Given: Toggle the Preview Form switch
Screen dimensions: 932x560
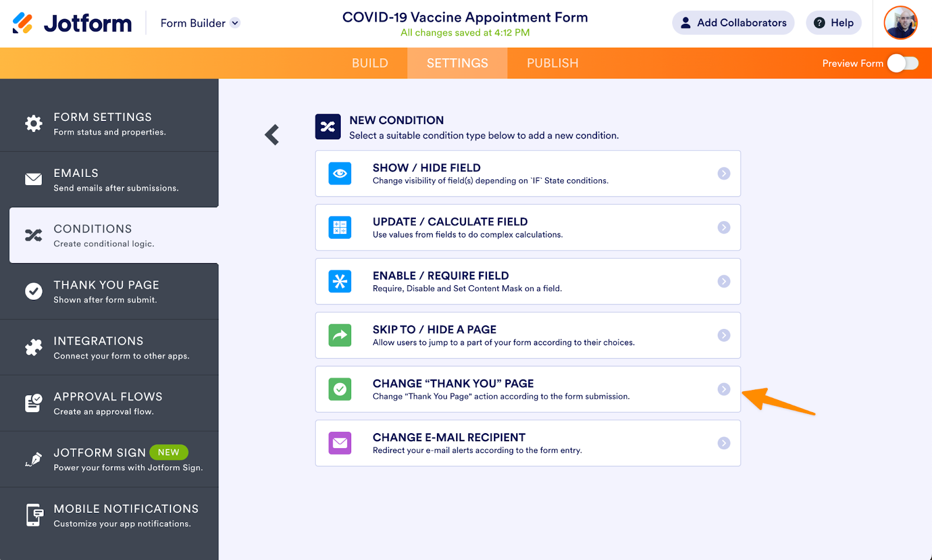Looking at the screenshot, I should (x=902, y=63).
